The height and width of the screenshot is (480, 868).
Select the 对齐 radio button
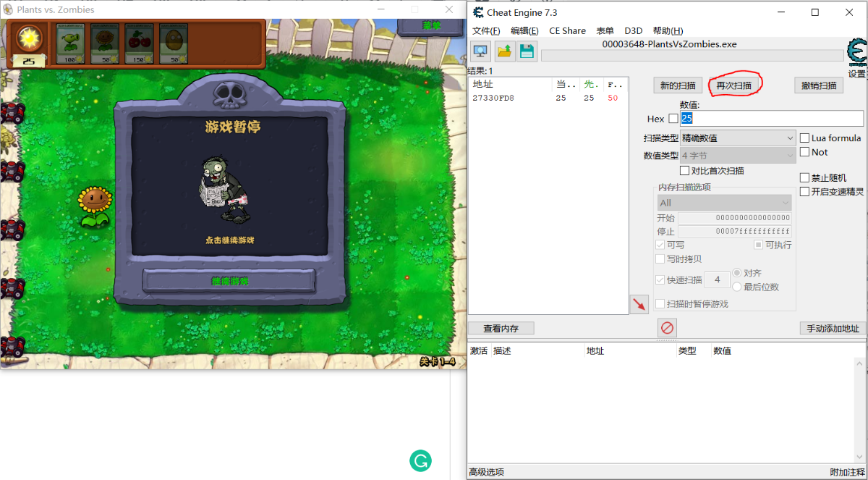pyautogui.click(x=737, y=273)
